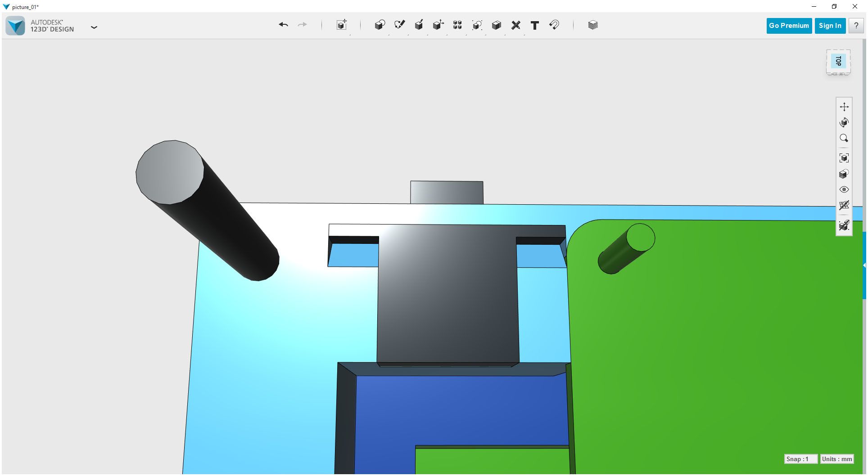This screenshot has height=476, width=868.
Task: Click the Go Premium button
Action: click(788, 26)
